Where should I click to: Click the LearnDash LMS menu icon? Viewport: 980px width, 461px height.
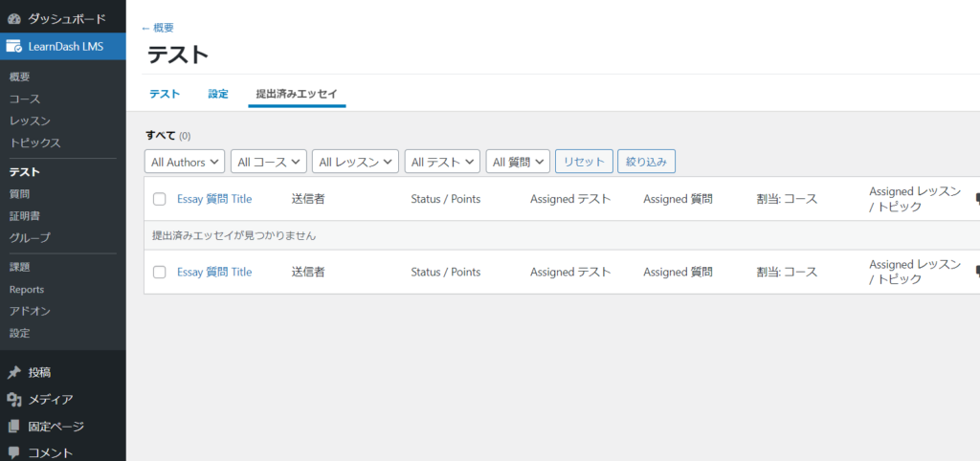click(14, 46)
